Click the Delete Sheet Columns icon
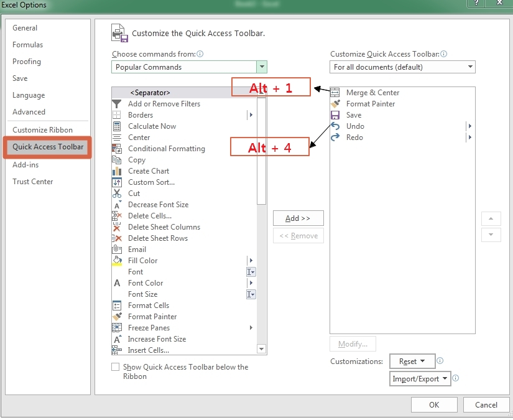The width and height of the screenshot is (513, 420). (116, 227)
